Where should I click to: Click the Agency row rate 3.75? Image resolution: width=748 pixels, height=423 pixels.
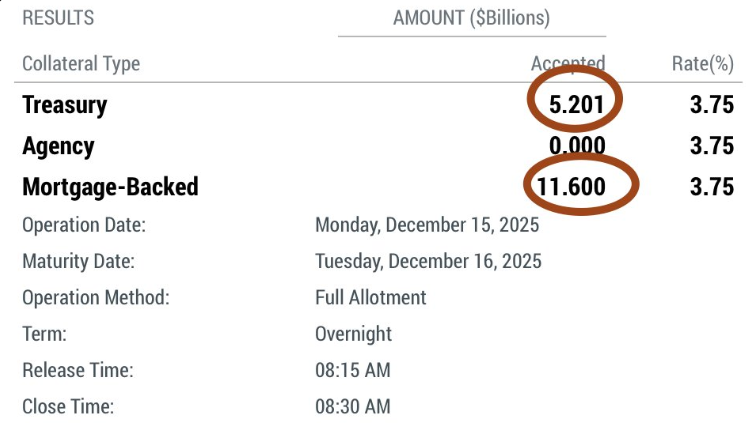tap(712, 146)
